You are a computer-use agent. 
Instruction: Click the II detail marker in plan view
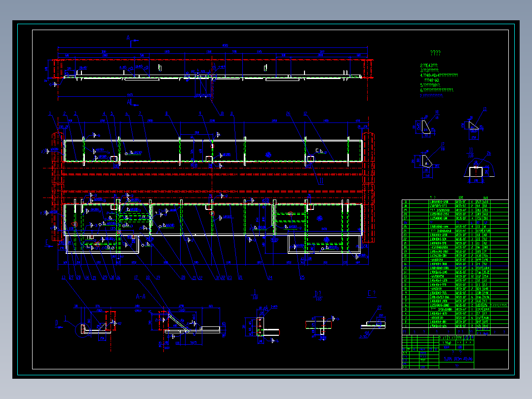point(321,181)
